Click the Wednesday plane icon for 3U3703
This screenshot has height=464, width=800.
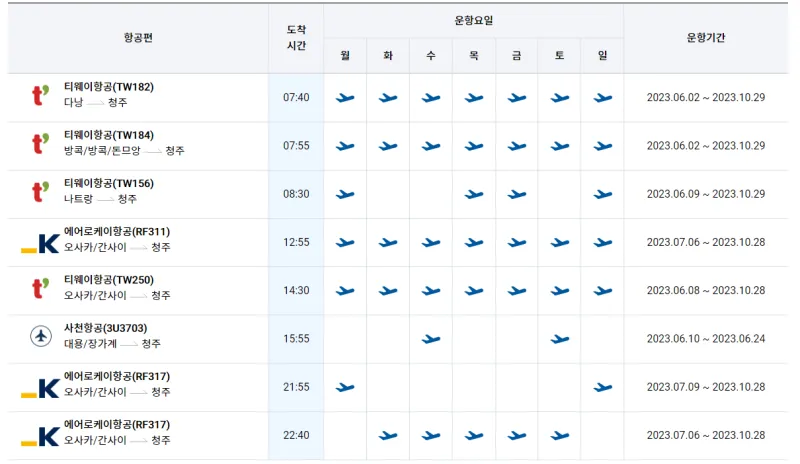click(x=431, y=340)
